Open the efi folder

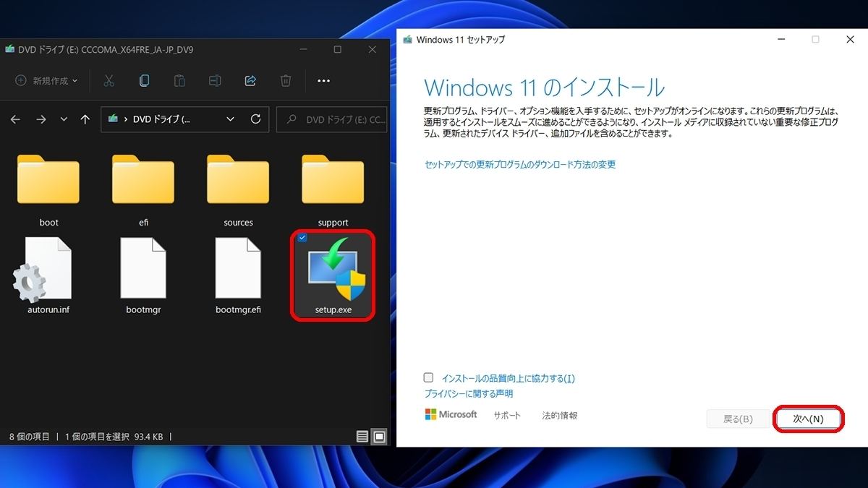[143, 188]
